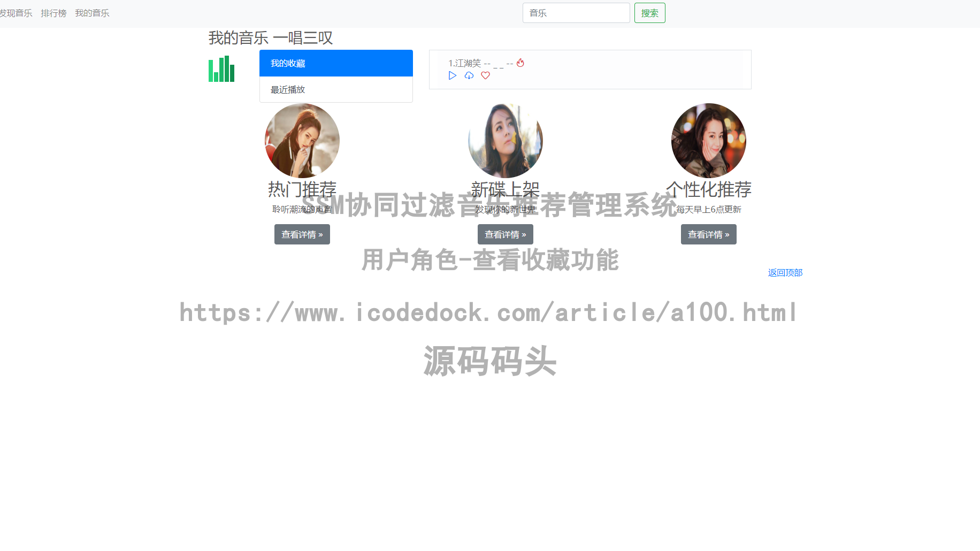Click the red heart favorite icon
Screen dimensions: 980x551
(x=485, y=75)
